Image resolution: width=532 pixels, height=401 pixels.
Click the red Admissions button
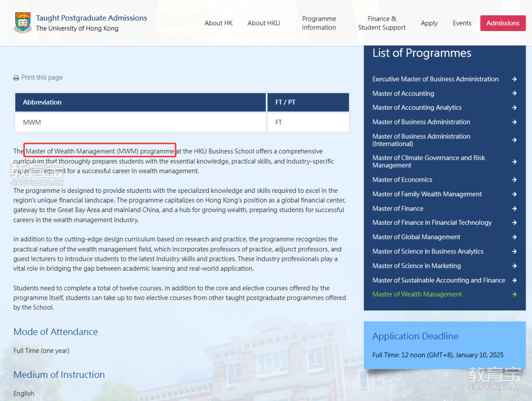pos(503,23)
